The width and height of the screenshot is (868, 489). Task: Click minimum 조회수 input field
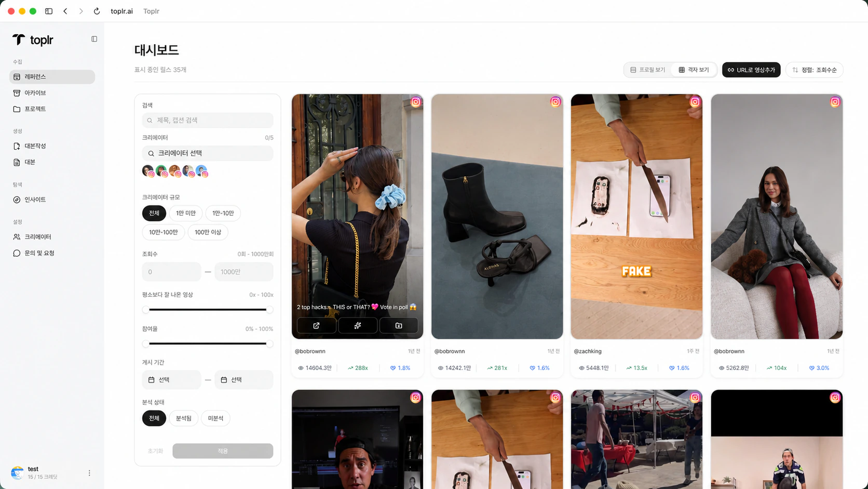(171, 272)
